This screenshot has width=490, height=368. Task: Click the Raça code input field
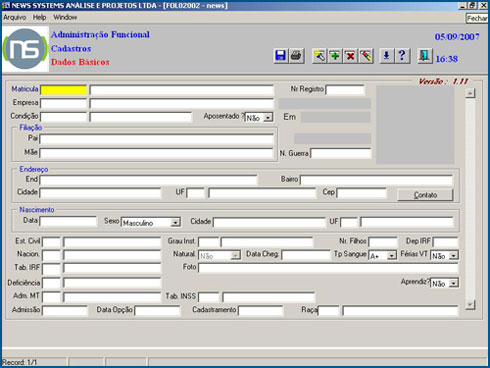point(328,311)
